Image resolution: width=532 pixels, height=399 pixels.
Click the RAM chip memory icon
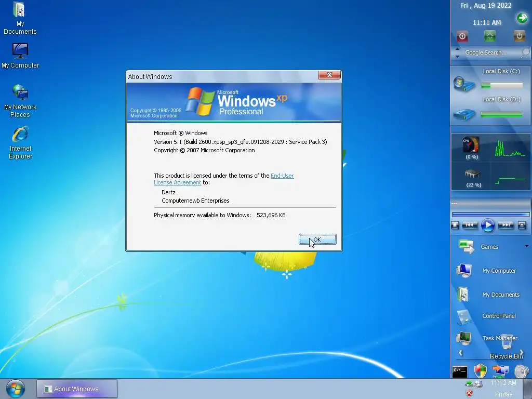pyautogui.click(x=472, y=174)
